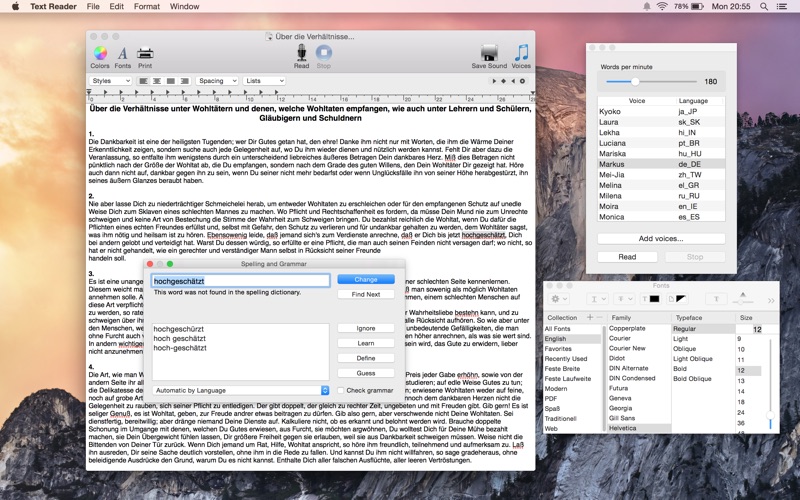Open the Fonts toolbar item
The image size is (800, 500).
pos(122,57)
